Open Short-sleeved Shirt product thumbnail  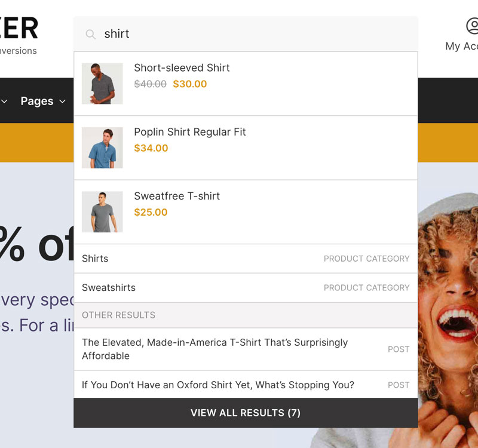102,84
